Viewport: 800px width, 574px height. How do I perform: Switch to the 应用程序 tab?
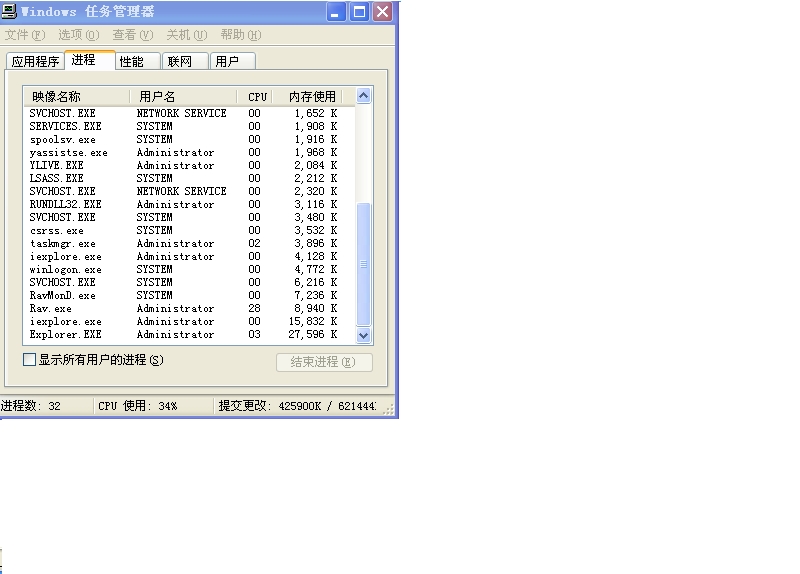[x=35, y=61]
